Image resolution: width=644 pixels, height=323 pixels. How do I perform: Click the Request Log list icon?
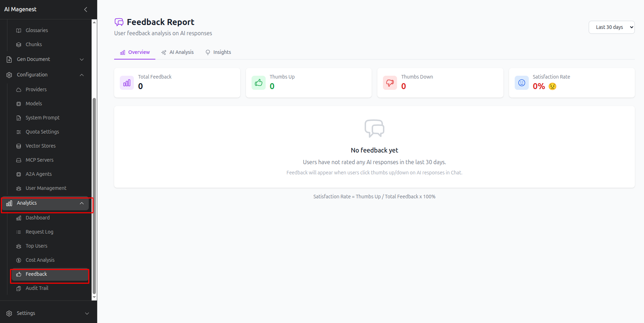point(19,232)
